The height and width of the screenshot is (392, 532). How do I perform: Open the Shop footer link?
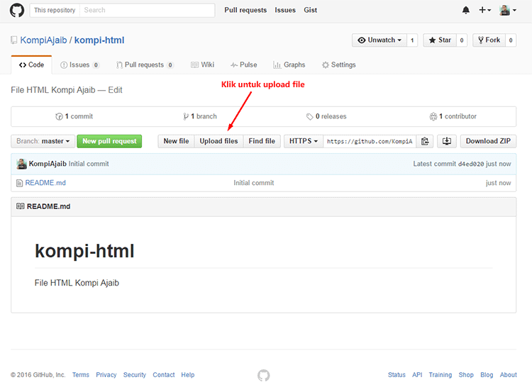click(466, 375)
